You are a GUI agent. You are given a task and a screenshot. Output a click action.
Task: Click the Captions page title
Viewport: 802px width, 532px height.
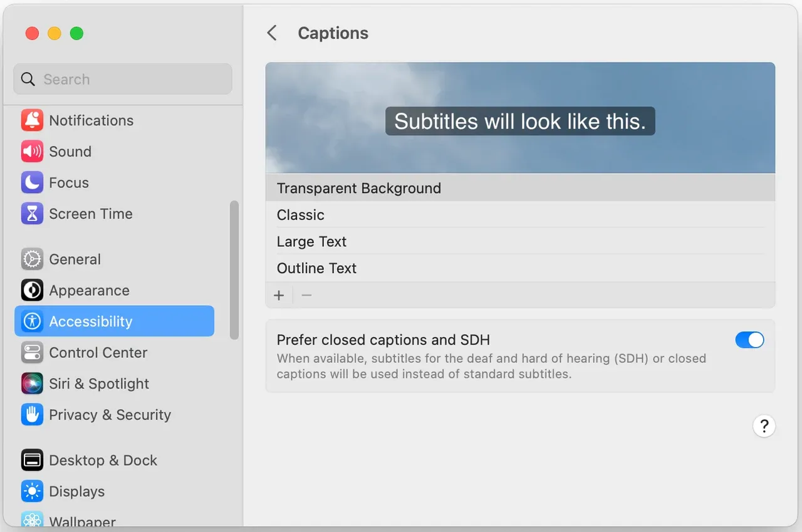point(333,33)
